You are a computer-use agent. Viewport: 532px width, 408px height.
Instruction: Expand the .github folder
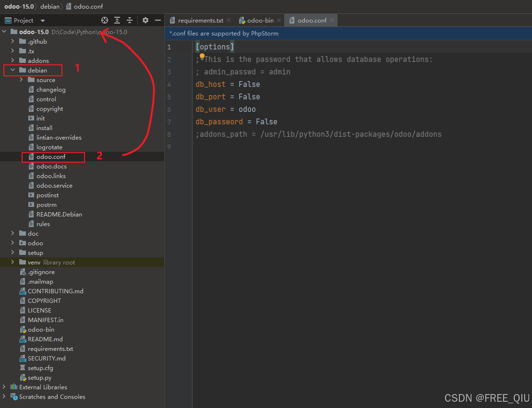click(12, 41)
